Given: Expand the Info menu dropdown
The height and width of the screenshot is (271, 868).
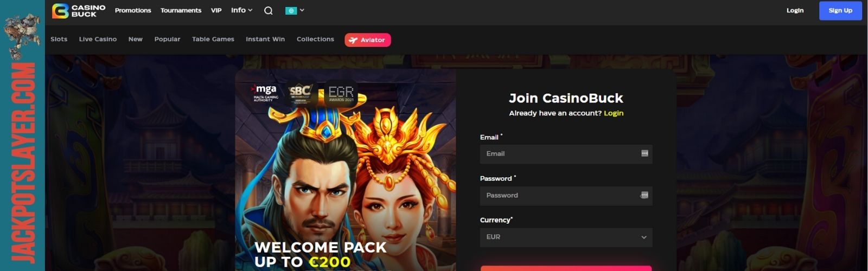Looking at the screenshot, I should click(x=242, y=10).
